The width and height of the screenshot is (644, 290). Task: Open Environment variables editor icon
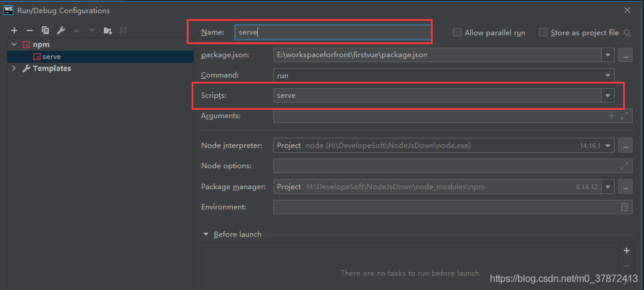(624, 207)
